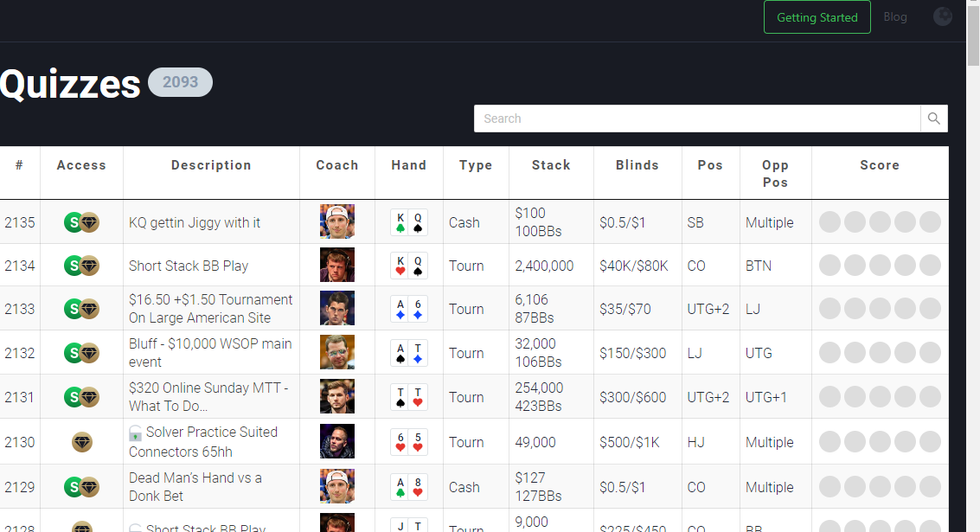Click coach photo for quiz 2132
This screenshot has height=532, width=980.
pos(336,352)
